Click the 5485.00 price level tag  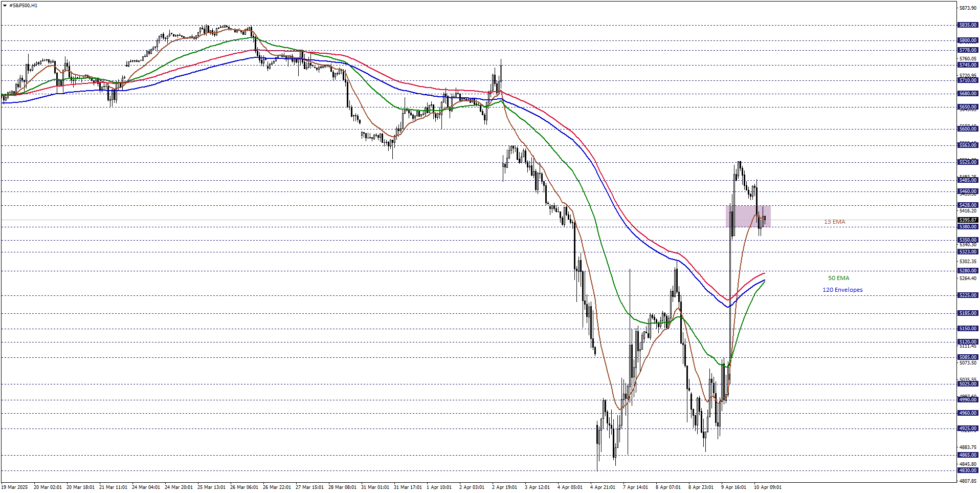tap(968, 180)
